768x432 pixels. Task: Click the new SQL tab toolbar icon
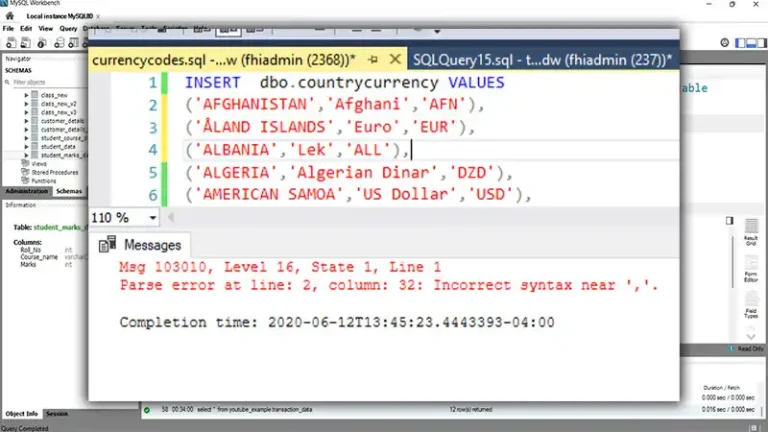click(11, 43)
